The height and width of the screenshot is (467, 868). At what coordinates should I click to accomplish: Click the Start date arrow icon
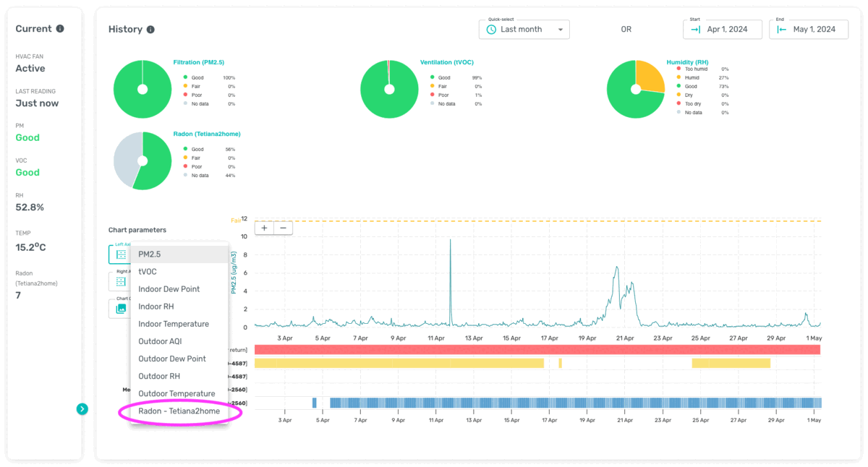696,30
